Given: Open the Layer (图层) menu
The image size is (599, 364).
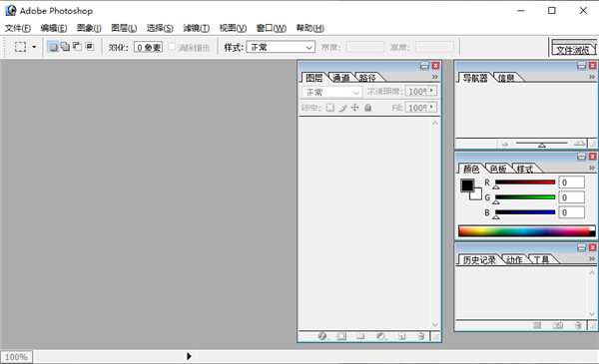Looking at the screenshot, I should coord(124,28).
